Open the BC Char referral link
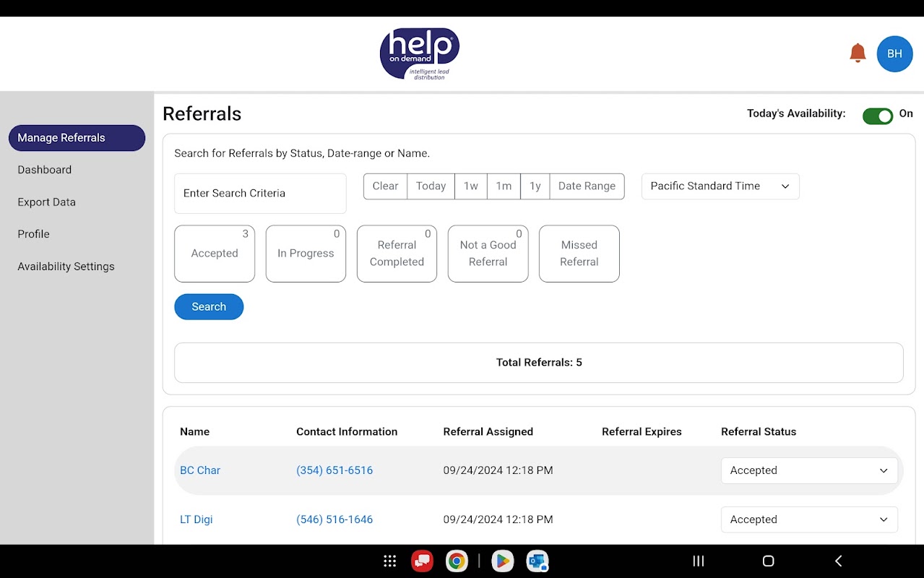The height and width of the screenshot is (578, 924). [200, 470]
